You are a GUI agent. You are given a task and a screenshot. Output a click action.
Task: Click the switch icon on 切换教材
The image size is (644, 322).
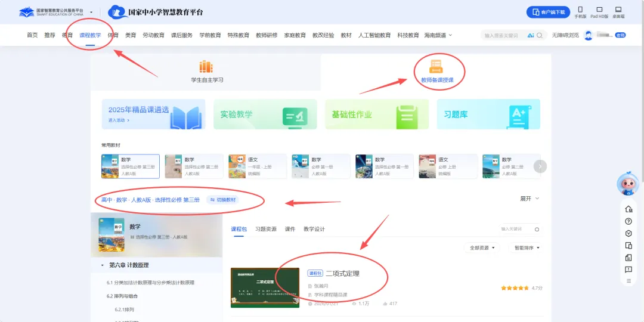click(212, 200)
